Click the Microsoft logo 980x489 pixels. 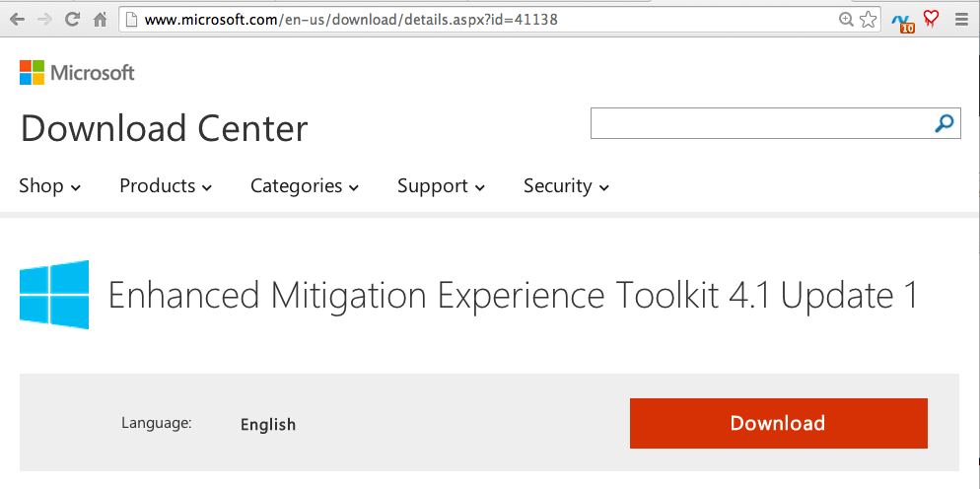(x=77, y=72)
